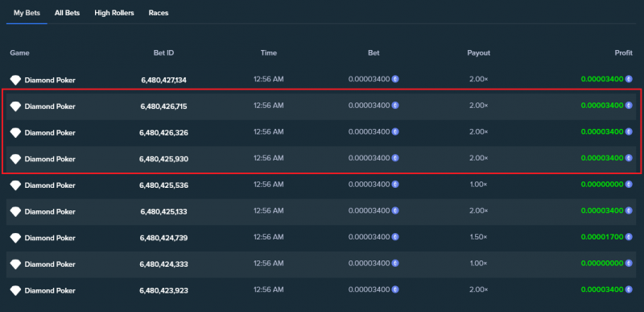The width and height of the screenshot is (644, 312).
Task: Click the Bet ID column header
Action: click(164, 52)
